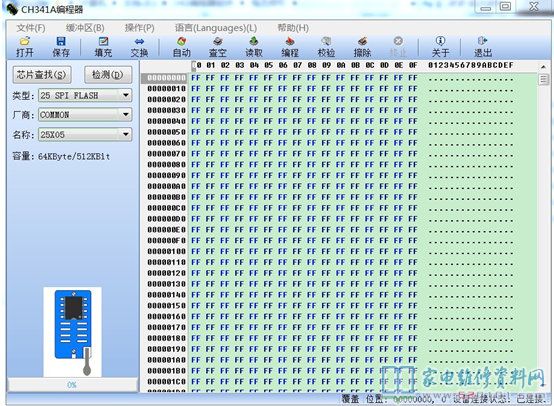Image resolution: width=554 pixels, height=406 pixels.
Task: Click the 擦除 (Erase) toolbar icon
Action: pyautogui.click(x=363, y=47)
